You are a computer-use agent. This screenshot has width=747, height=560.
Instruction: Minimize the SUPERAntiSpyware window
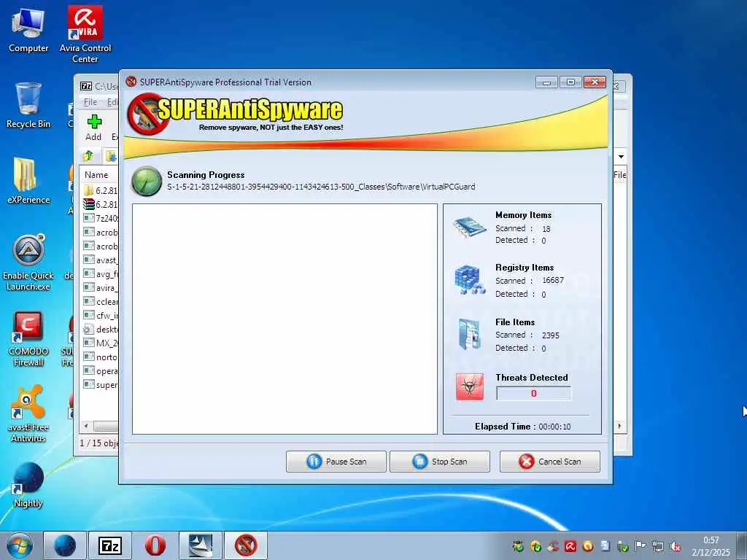click(546, 82)
